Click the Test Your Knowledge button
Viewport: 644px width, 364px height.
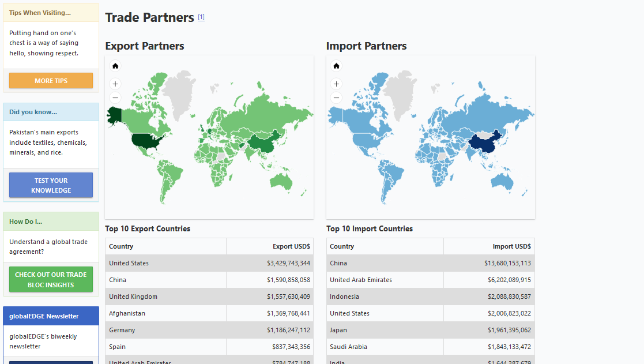pos(51,185)
